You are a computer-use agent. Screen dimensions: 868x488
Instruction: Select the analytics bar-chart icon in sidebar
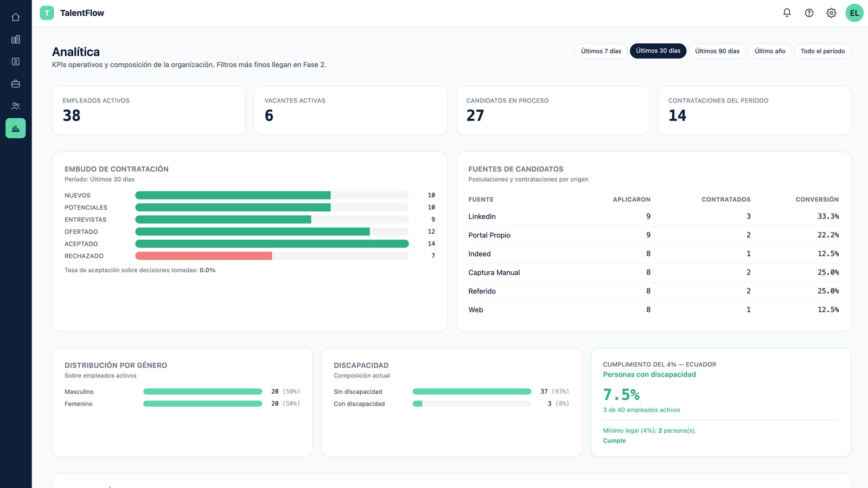(x=16, y=129)
